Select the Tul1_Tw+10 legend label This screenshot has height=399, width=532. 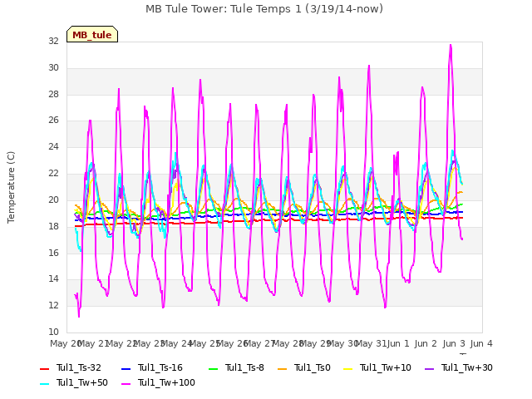point(386,367)
